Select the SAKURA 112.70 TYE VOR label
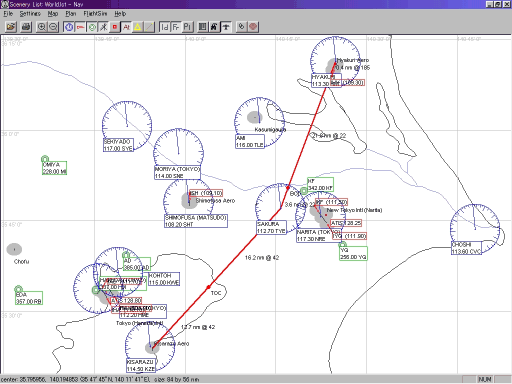Screen dimensions: 512x384 (x=271, y=227)
